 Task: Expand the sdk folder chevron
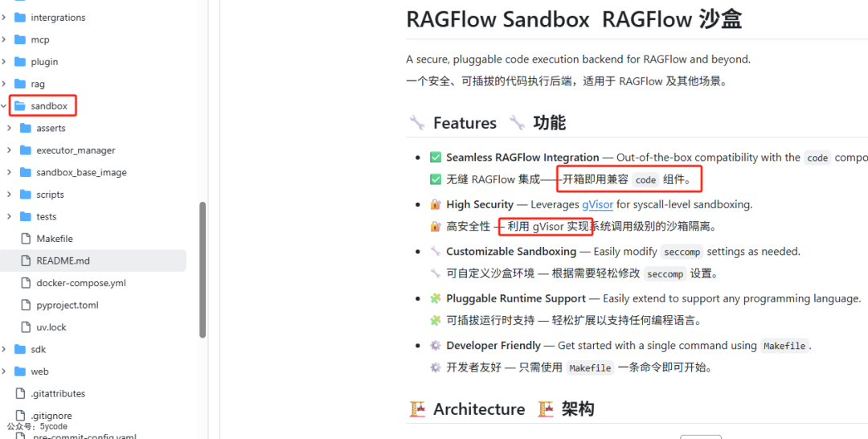point(3,349)
